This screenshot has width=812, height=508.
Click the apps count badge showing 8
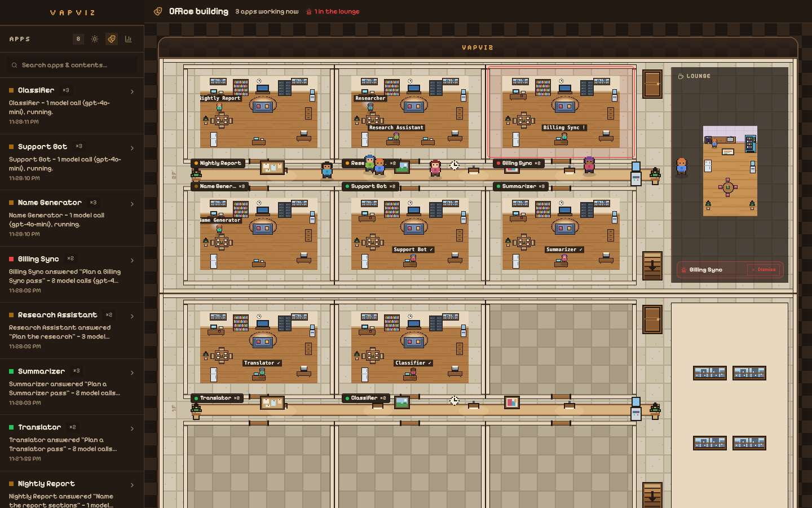tap(78, 39)
